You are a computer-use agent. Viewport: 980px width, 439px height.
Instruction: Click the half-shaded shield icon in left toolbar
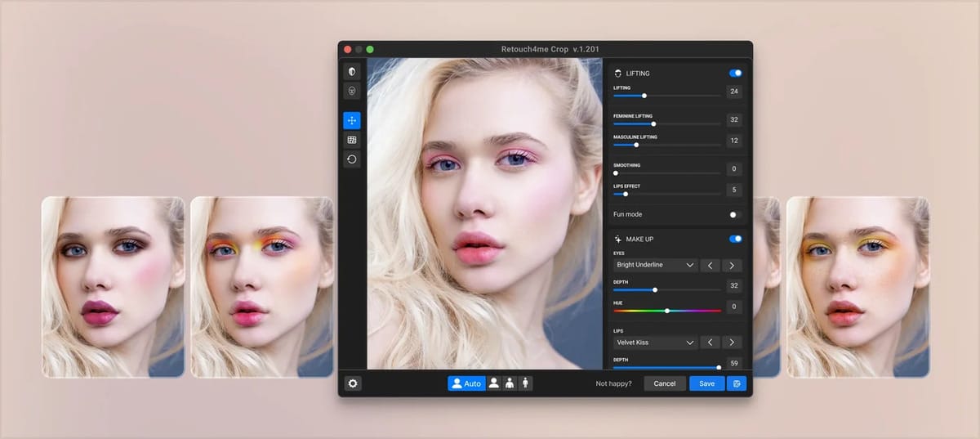(x=352, y=72)
